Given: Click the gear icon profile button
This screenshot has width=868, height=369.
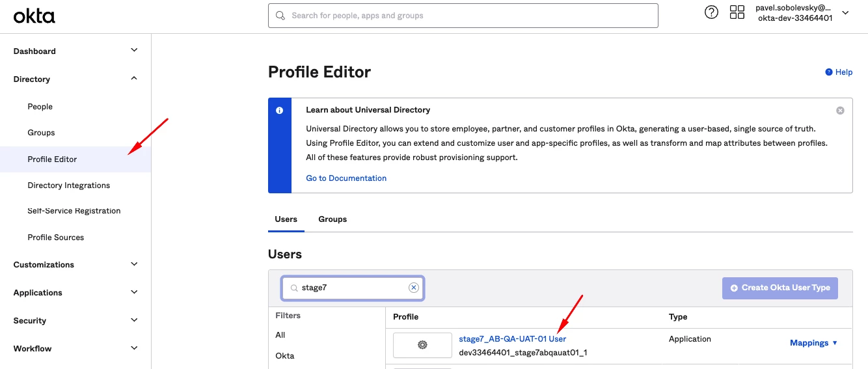Looking at the screenshot, I should tap(422, 345).
